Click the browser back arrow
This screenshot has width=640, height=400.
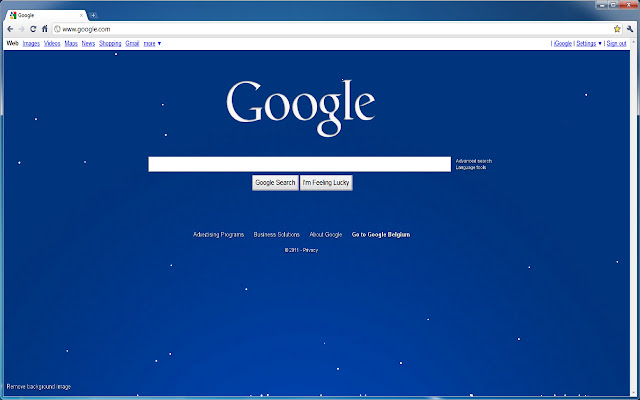click(x=10, y=29)
